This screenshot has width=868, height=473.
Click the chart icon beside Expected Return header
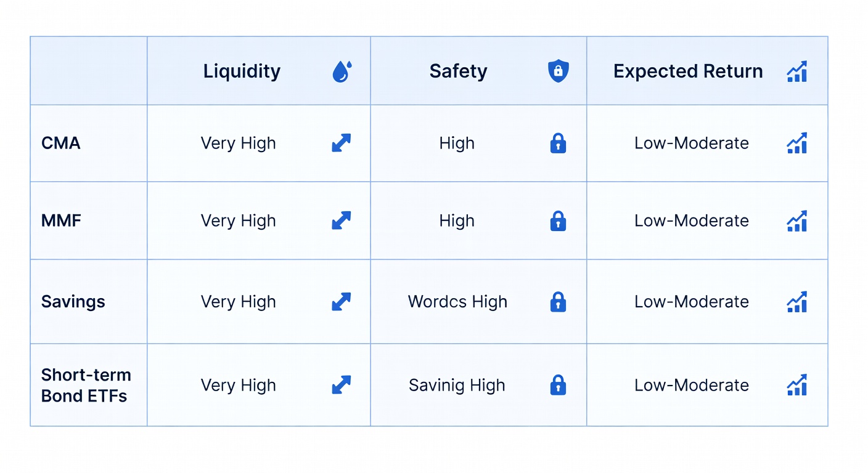click(x=796, y=71)
